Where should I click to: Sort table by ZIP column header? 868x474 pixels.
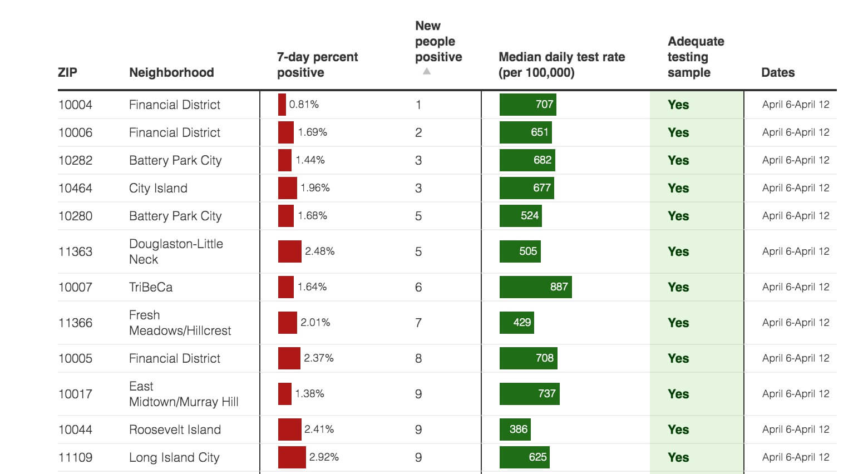[x=67, y=72]
